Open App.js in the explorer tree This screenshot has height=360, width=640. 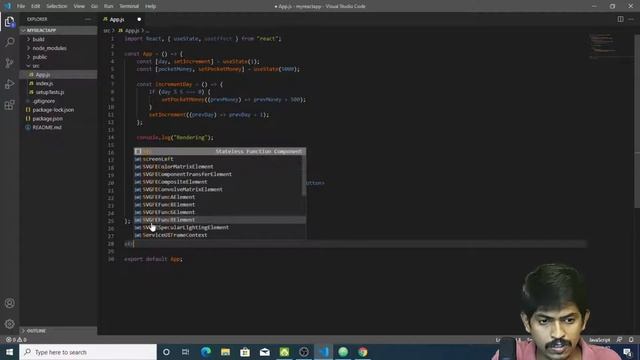(58, 75)
